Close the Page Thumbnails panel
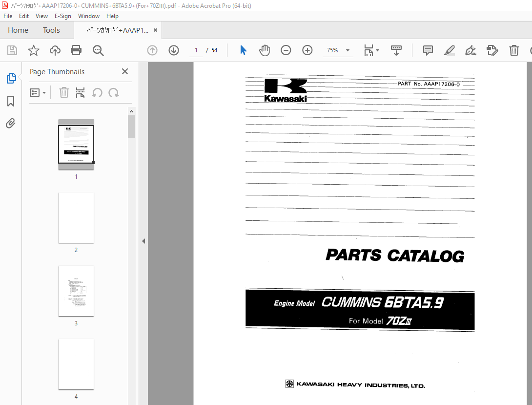Screen dimensions: 532x405 tap(125, 71)
